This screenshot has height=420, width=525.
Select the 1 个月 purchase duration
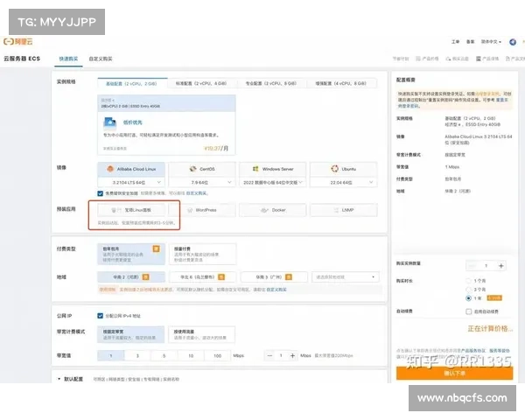point(469,281)
